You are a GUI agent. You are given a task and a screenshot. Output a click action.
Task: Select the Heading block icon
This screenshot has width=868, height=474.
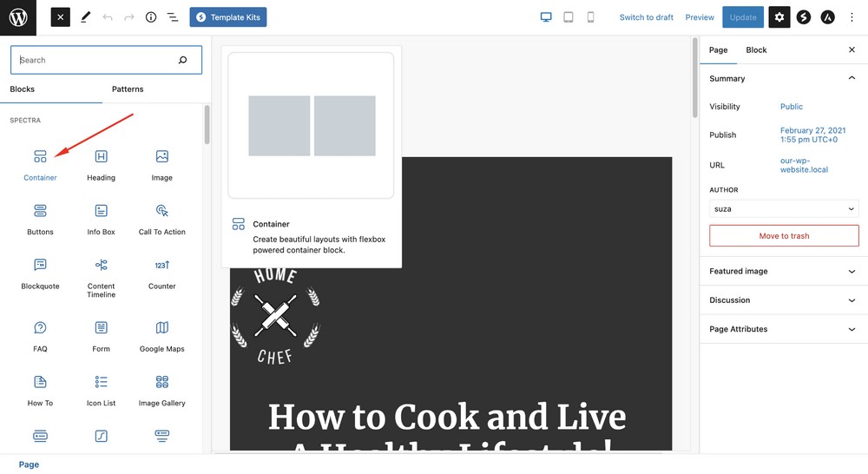click(101, 157)
